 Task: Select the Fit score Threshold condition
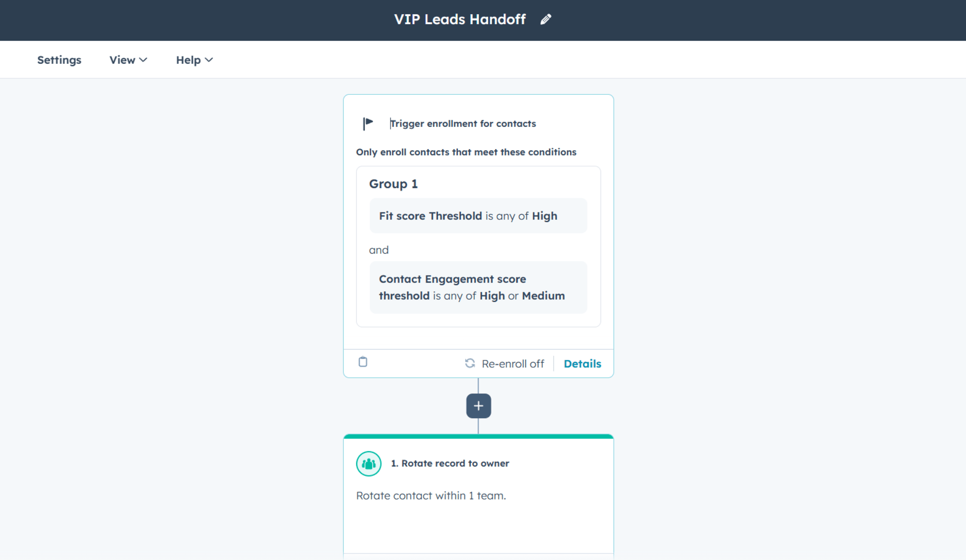point(478,216)
